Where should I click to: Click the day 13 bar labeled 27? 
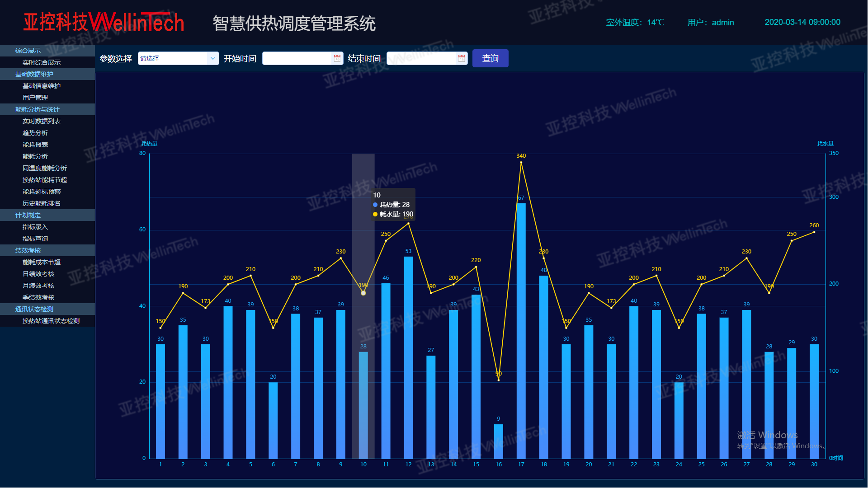coord(431,407)
